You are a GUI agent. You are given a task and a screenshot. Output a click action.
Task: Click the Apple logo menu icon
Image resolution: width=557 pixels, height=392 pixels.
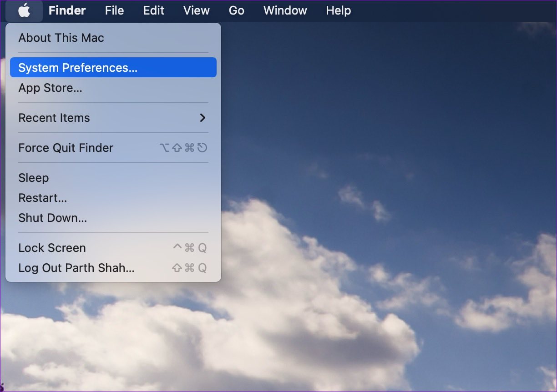24,10
